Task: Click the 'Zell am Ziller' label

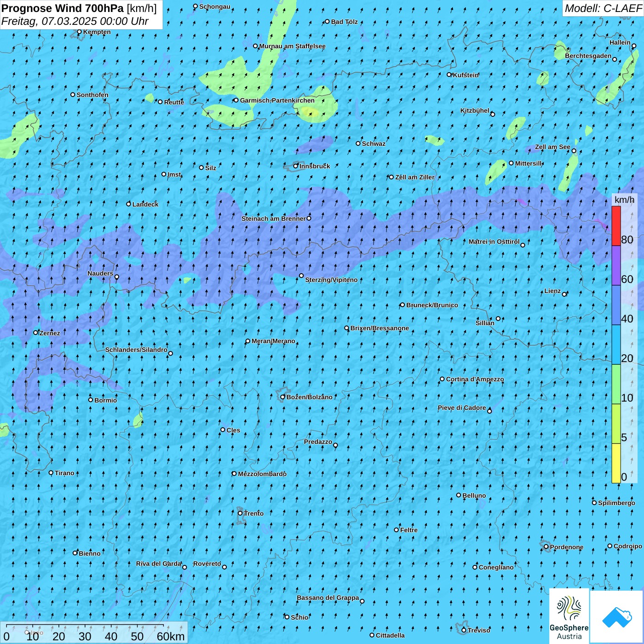Action: 414,177
